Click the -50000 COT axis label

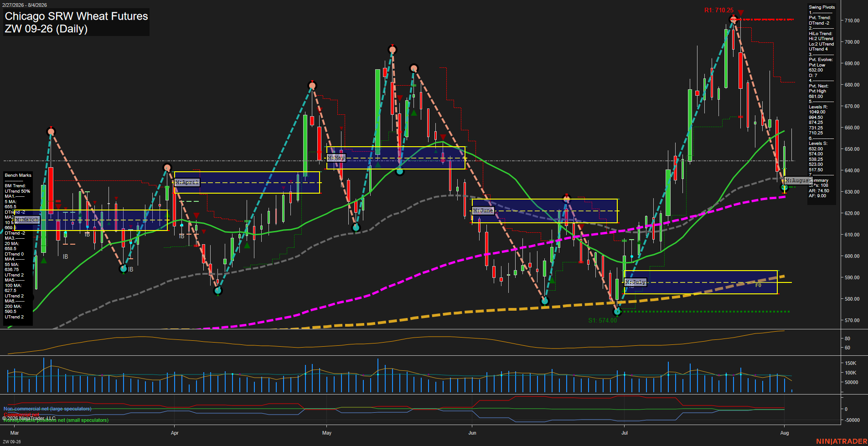pyautogui.click(x=852, y=420)
